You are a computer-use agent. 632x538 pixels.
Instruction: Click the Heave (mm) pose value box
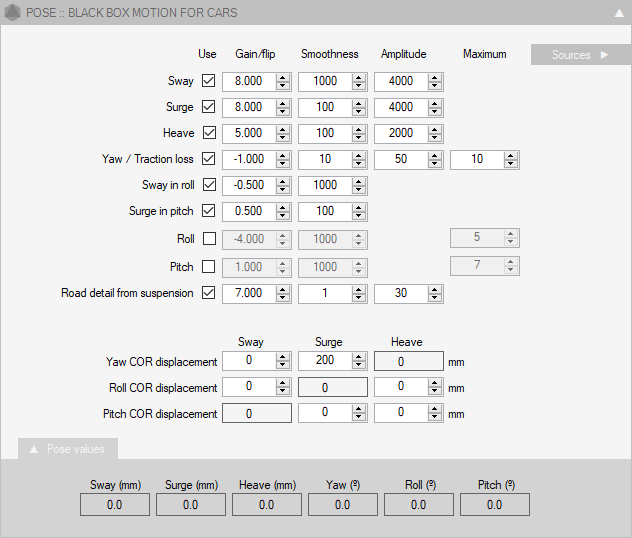266,505
